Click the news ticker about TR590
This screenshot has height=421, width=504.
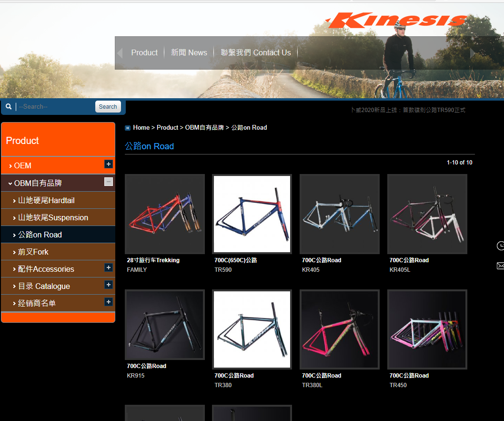tap(408, 110)
